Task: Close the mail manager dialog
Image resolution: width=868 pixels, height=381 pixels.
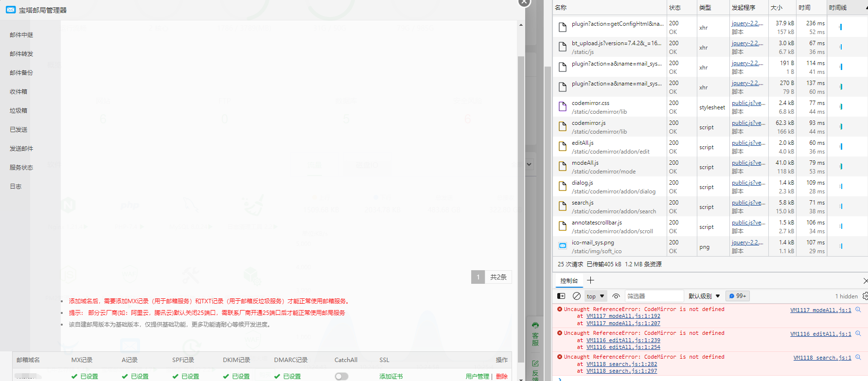Action: pos(524,2)
